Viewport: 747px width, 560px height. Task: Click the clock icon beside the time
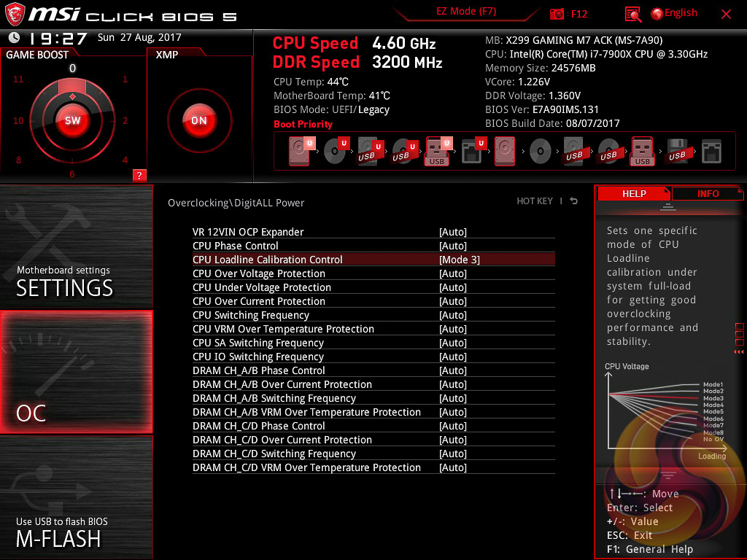point(15,37)
